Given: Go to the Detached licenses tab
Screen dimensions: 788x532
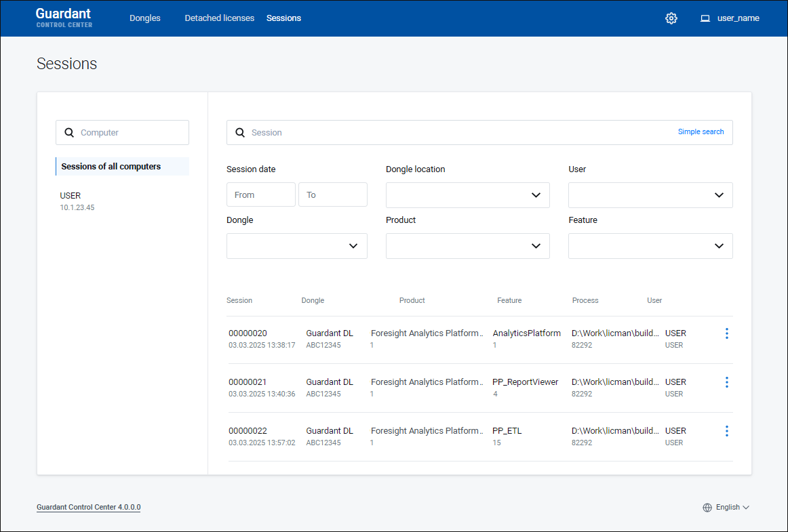Looking at the screenshot, I should pyautogui.click(x=219, y=18).
